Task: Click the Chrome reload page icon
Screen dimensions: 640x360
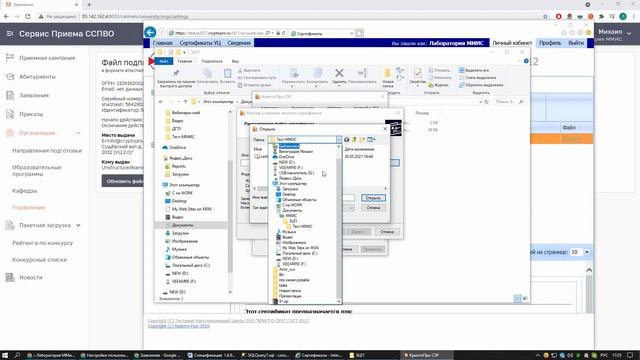Action: (27, 16)
